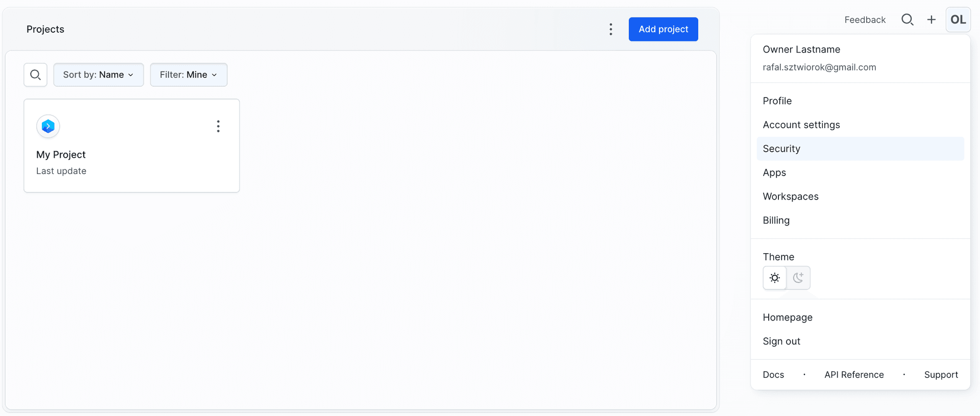This screenshot has height=416, width=980.
Task: Enable dark theme with moon toggle
Action: [x=798, y=278]
